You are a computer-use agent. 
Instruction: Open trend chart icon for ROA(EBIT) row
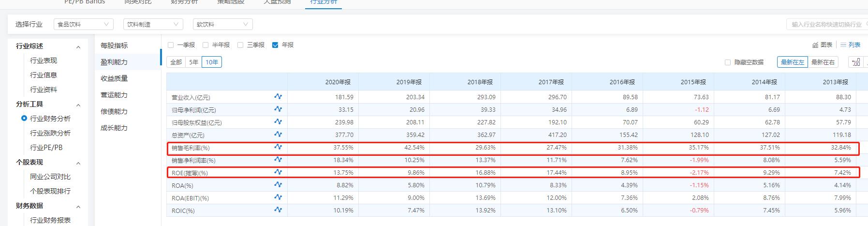278,197
